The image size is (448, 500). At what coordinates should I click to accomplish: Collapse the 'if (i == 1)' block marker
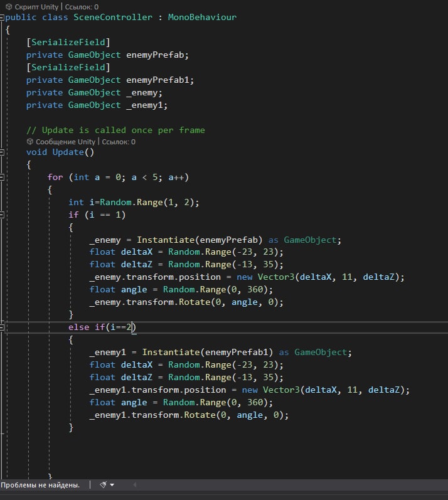click(x=2, y=215)
